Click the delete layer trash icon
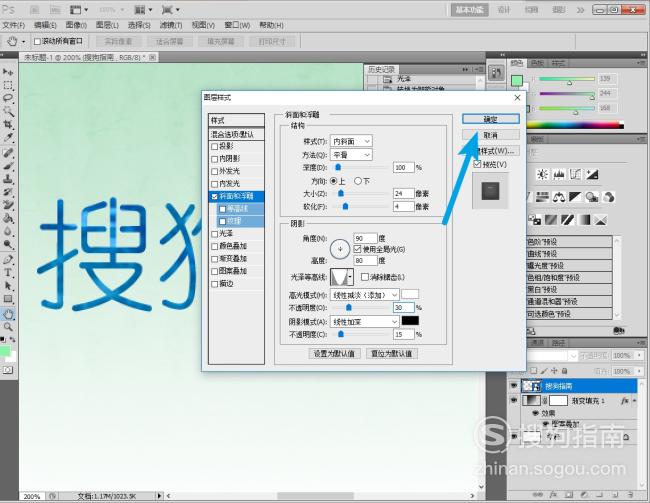The width and height of the screenshot is (650, 503). click(x=631, y=495)
